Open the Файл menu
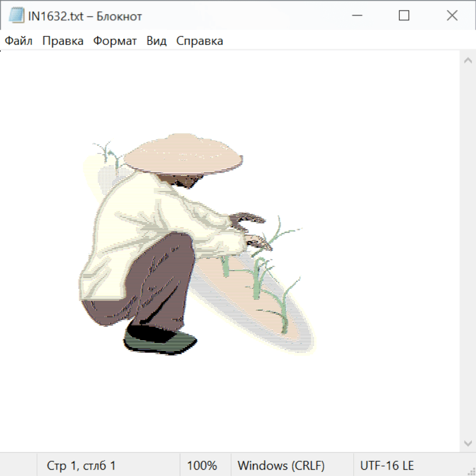The image size is (476, 476). (x=19, y=41)
